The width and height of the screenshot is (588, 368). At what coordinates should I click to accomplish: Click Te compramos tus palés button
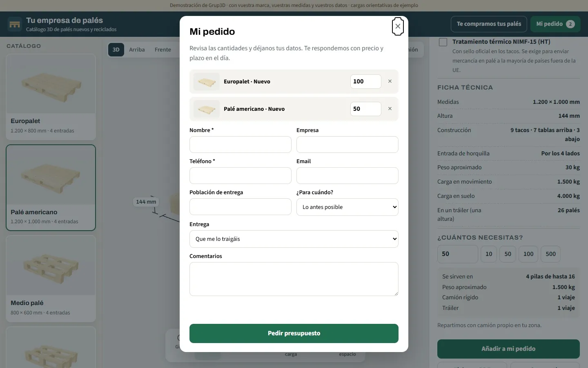pyautogui.click(x=489, y=24)
